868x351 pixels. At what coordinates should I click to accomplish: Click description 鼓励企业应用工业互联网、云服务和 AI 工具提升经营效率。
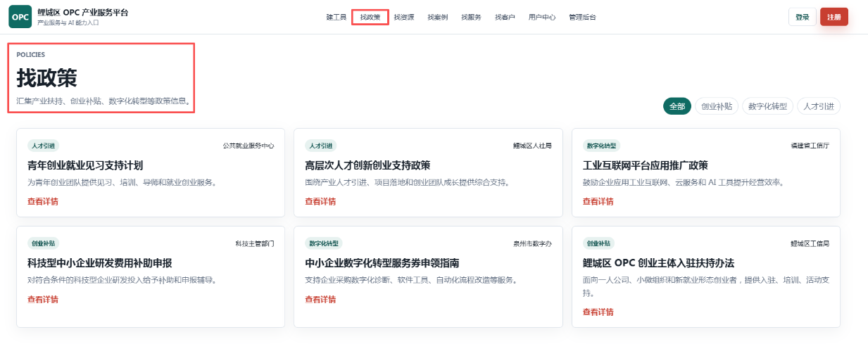point(684,182)
